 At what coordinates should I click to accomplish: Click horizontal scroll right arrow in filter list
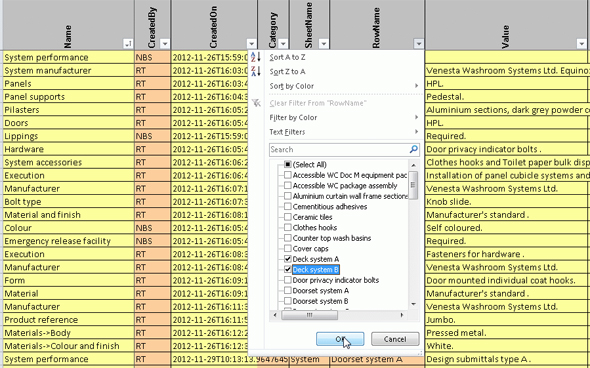(402, 315)
